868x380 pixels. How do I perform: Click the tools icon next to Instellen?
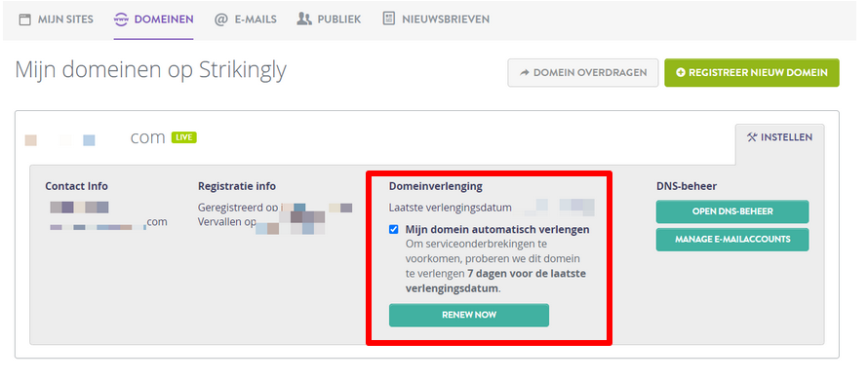[752, 137]
